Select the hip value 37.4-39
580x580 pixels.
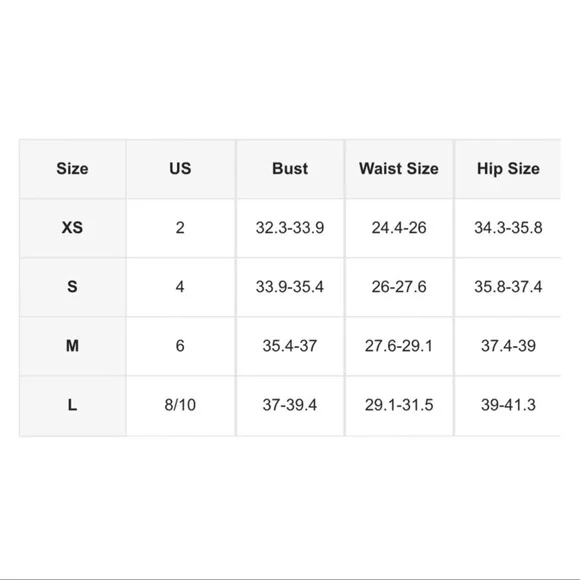(508, 346)
